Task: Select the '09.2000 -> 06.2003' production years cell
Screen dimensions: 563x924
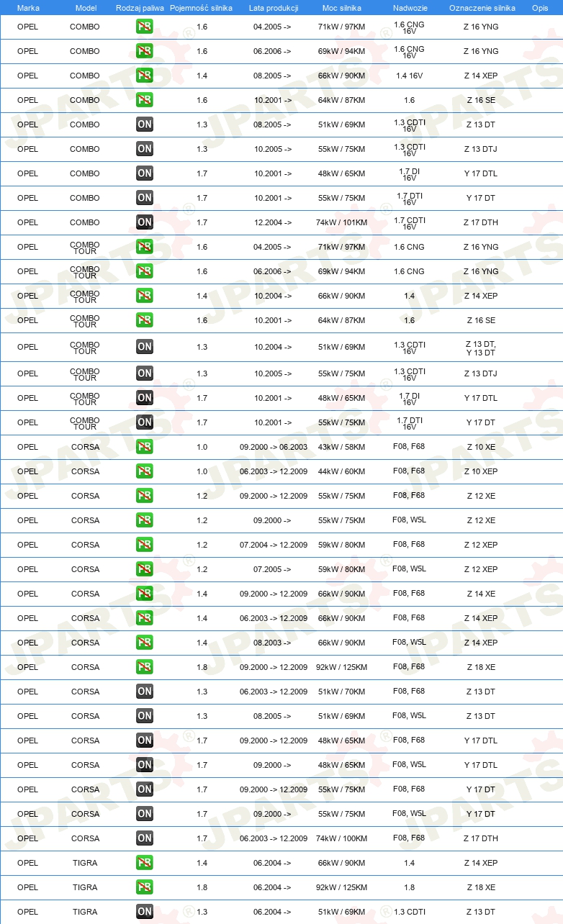Action: click(274, 447)
